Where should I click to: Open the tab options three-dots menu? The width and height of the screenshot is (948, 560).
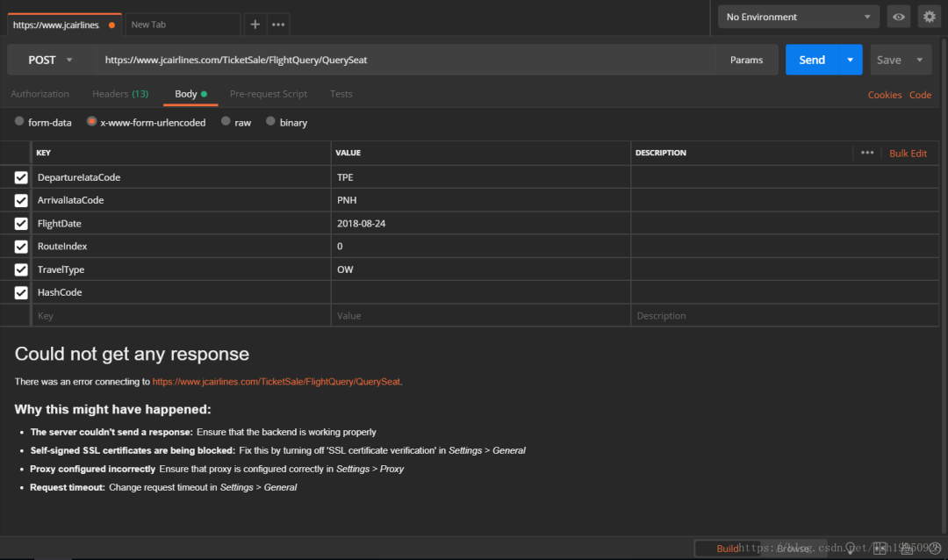278,25
